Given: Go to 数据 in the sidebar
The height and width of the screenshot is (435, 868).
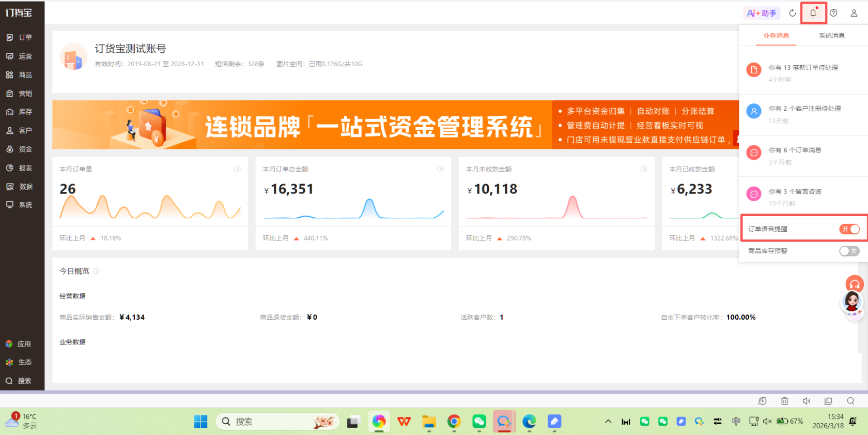Looking at the screenshot, I should click(x=19, y=187).
